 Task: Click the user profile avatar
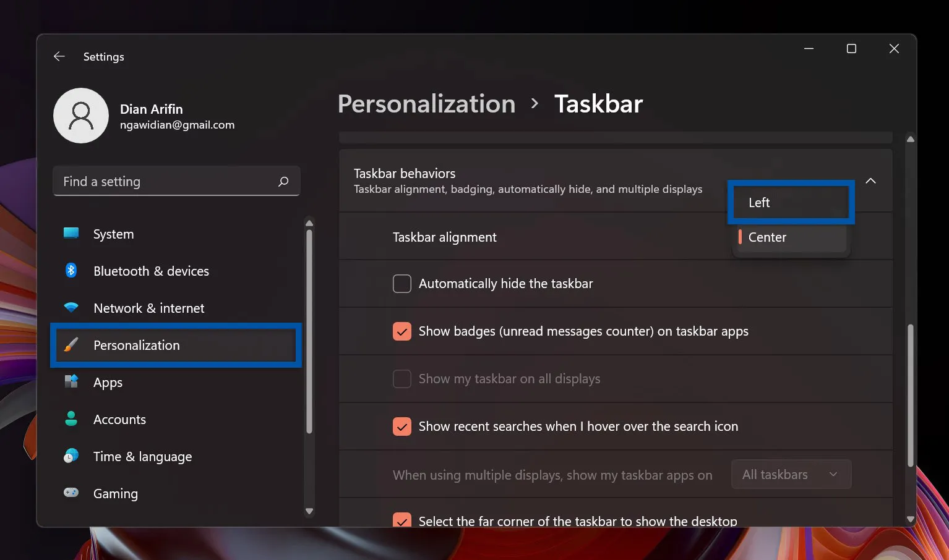click(x=81, y=116)
